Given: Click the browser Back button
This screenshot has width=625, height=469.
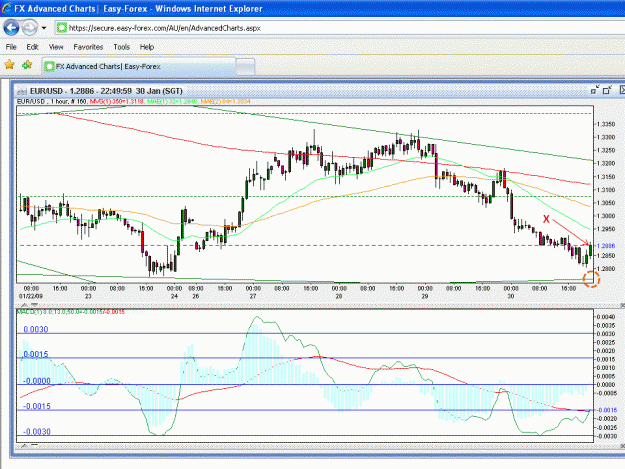Looking at the screenshot, I should [11, 28].
